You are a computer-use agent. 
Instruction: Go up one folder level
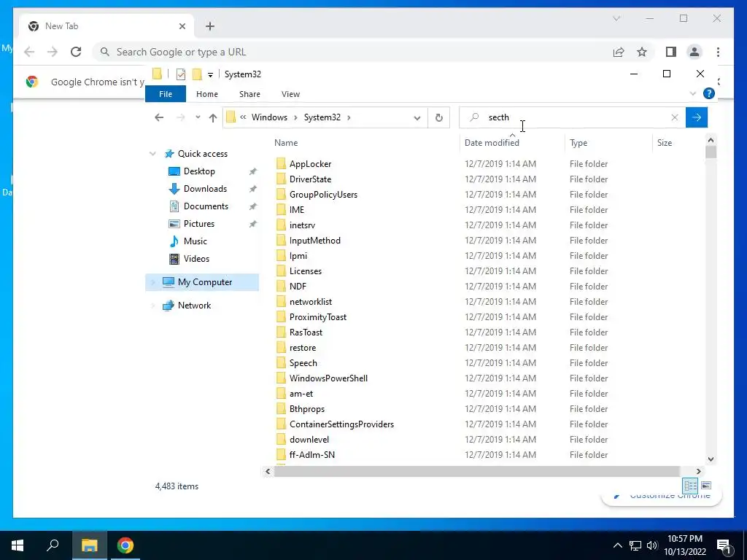pos(213,117)
